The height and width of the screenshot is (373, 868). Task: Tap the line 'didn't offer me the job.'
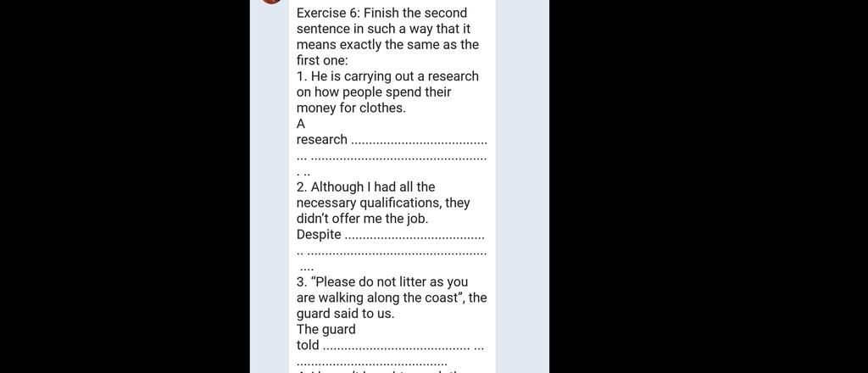click(x=362, y=219)
